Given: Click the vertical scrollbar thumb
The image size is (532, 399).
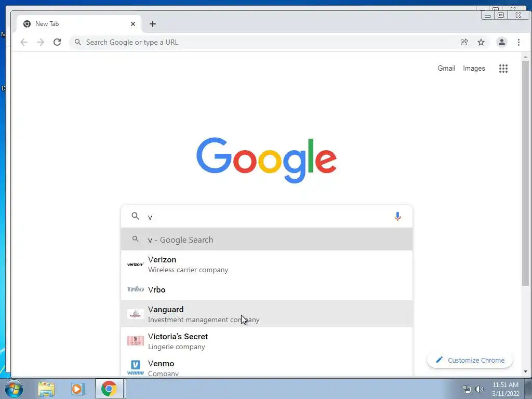Looking at the screenshot, I should pos(525,173).
